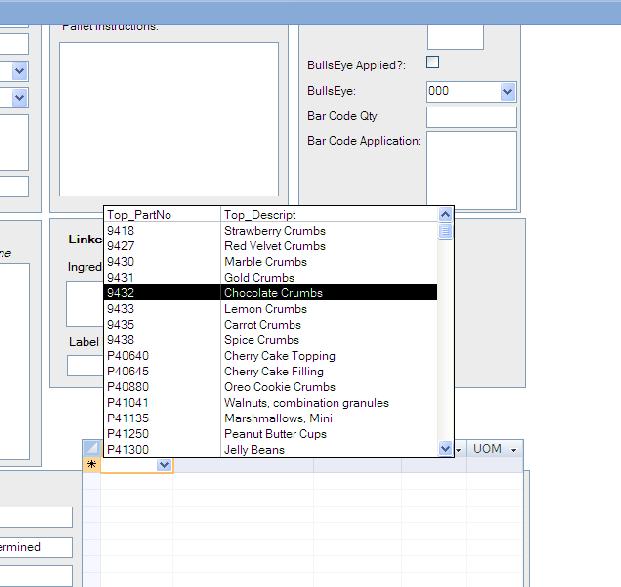The width and height of the screenshot is (621, 587).
Task: Click the Bar Code Qty input field
Action: (x=471, y=117)
